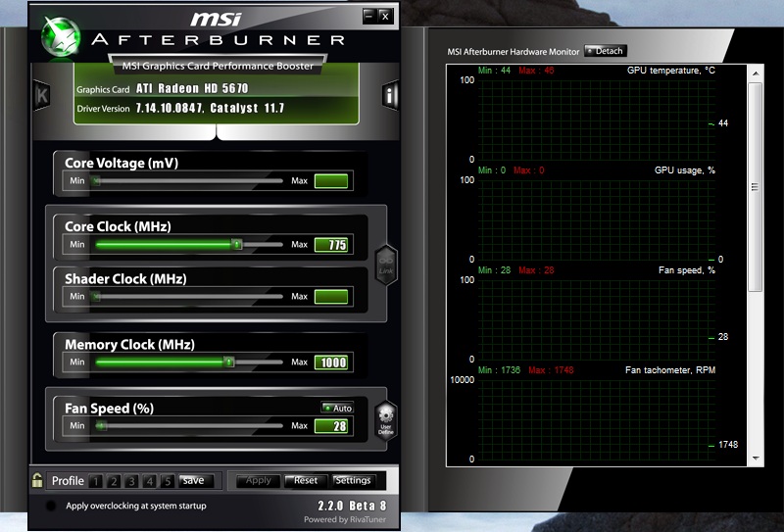The width and height of the screenshot is (784, 532).
Task: Detach the Hardware Monitor panel
Action: pos(605,51)
